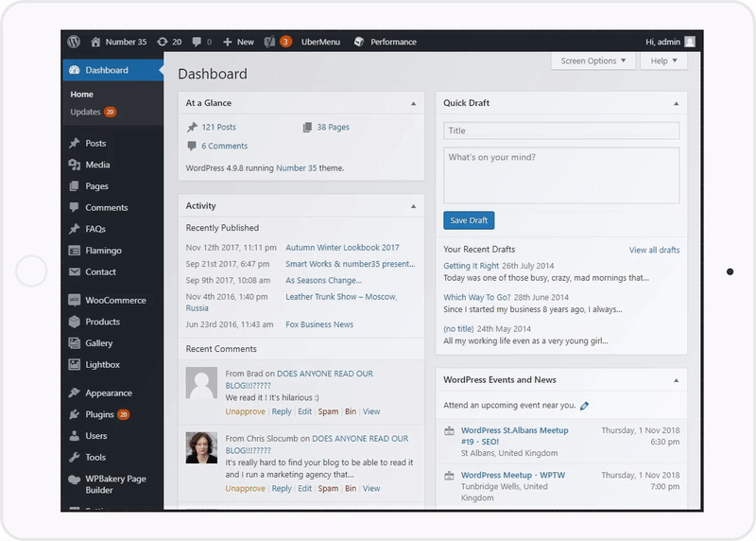Click the Products box icon in sidebar
Screen dimensions: 756x541
tap(75, 322)
